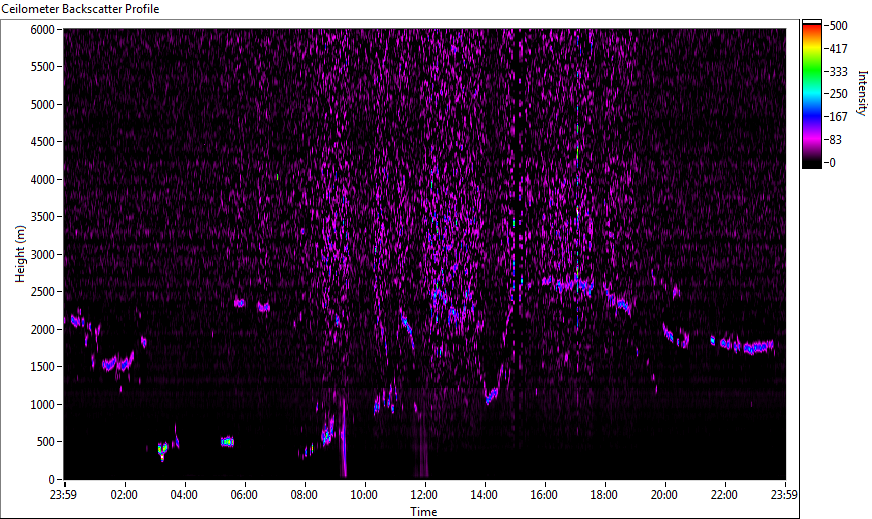The width and height of the screenshot is (872, 519).
Task: Select the 3500 height axis value
Action: (x=42, y=218)
